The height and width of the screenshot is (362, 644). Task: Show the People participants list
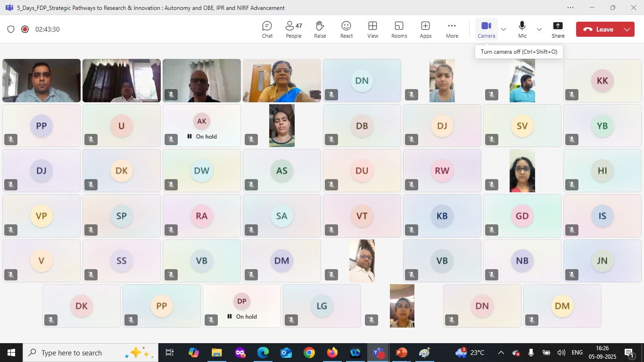click(x=293, y=29)
